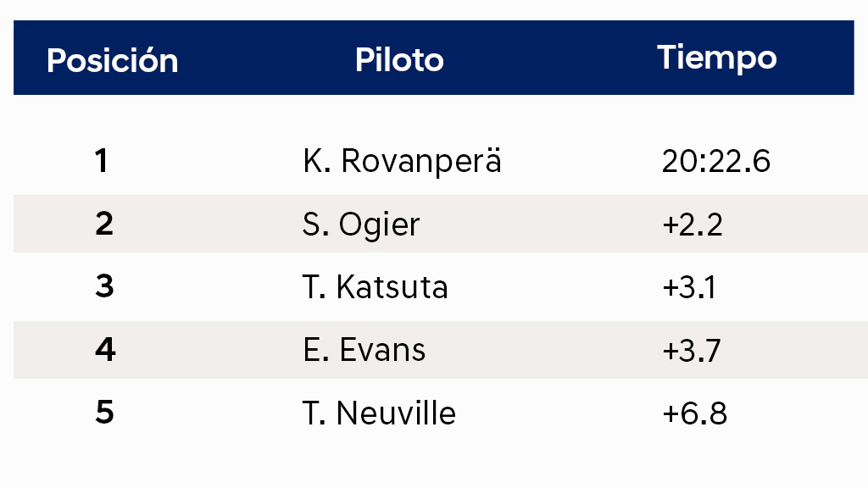Click the Piloto column header

399,60
